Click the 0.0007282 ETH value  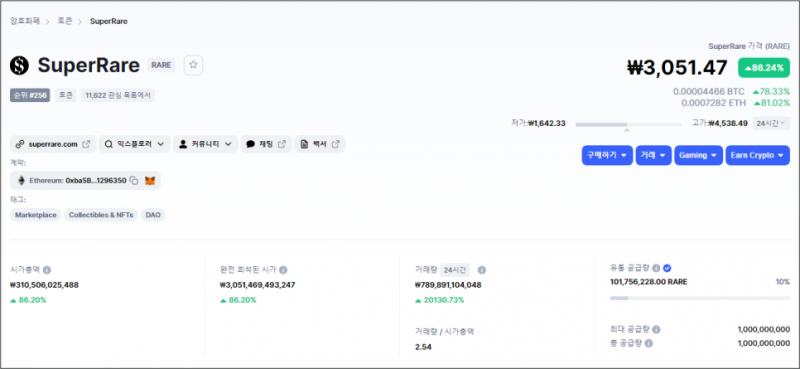pos(713,103)
